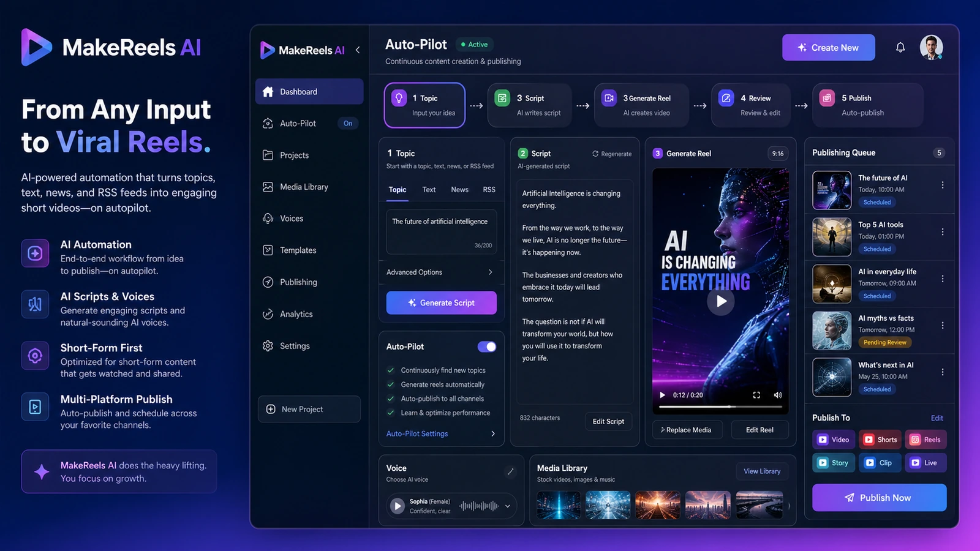Viewport: 980px width, 551px height.
Task: Click the Voices sidebar icon
Action: pyautogui.click(x=268, y=219)
